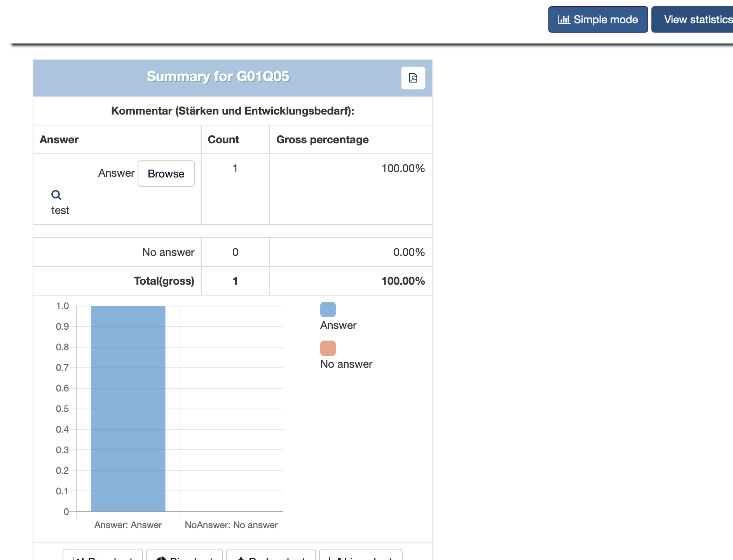Click the blue Answer bar in the chart

[x=128, y=409]
